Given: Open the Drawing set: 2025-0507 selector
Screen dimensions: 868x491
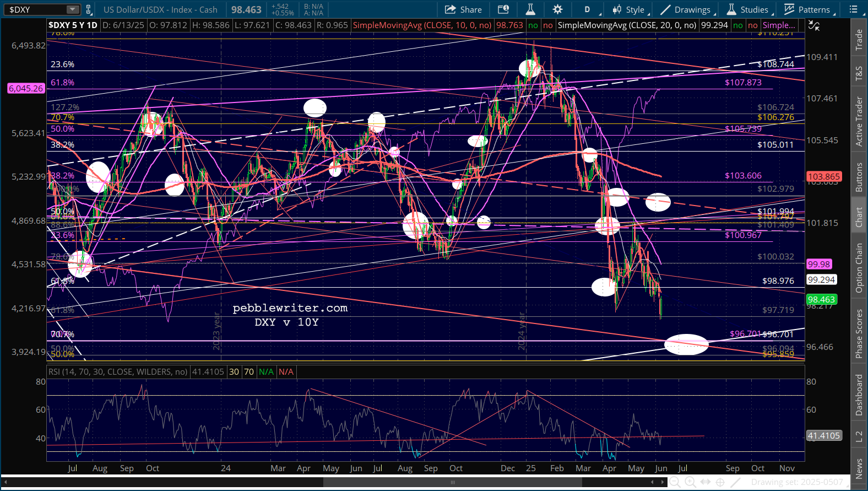Looking at the screenshot, I should 797,482.
